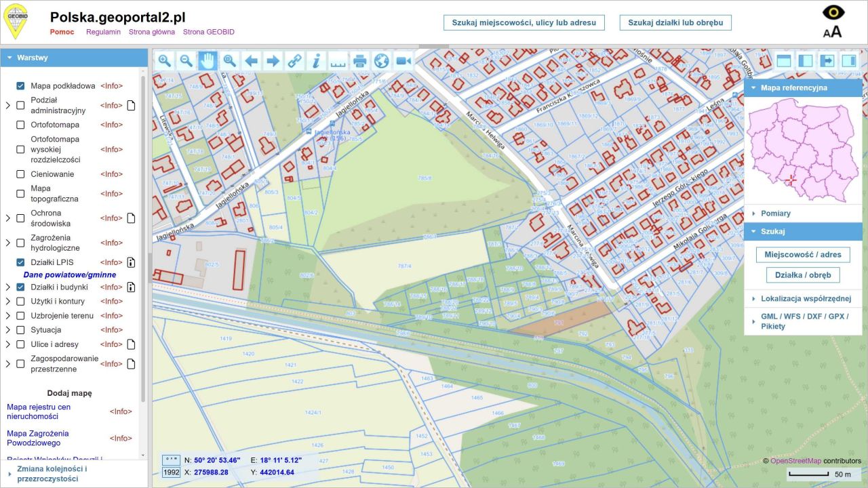
Task: Enable Ortofotomapa wysokiej rozdzielczości checkbox
Action: pos(20,149)
